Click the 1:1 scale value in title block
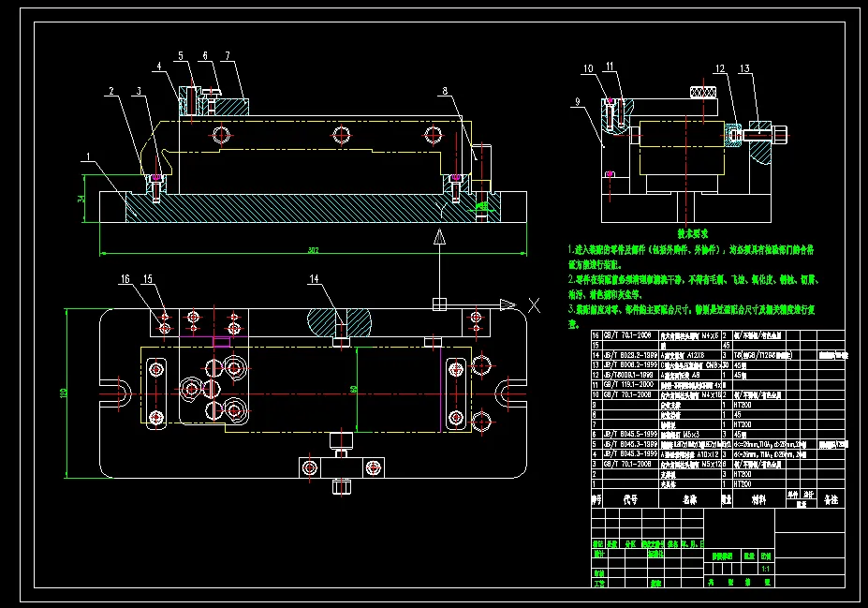 click(766, 569)
